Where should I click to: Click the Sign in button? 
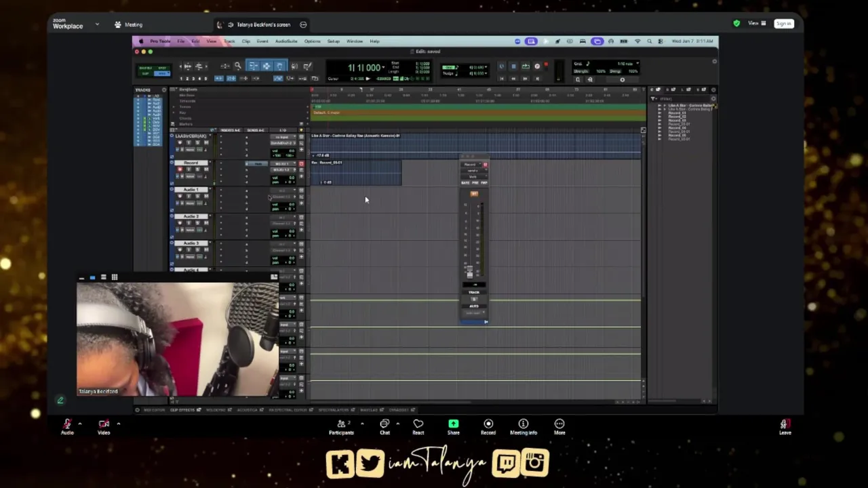click(x=784, y=24)
